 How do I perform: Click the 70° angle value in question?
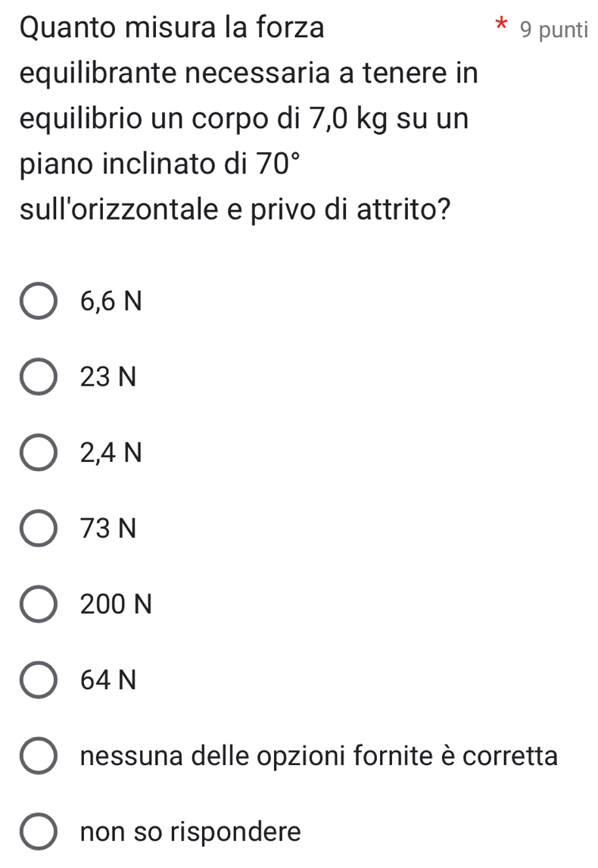pyautogui.click(x=280, y=164)
